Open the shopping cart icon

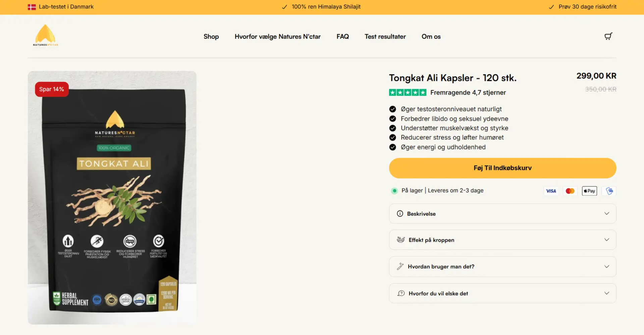point(608,36)
